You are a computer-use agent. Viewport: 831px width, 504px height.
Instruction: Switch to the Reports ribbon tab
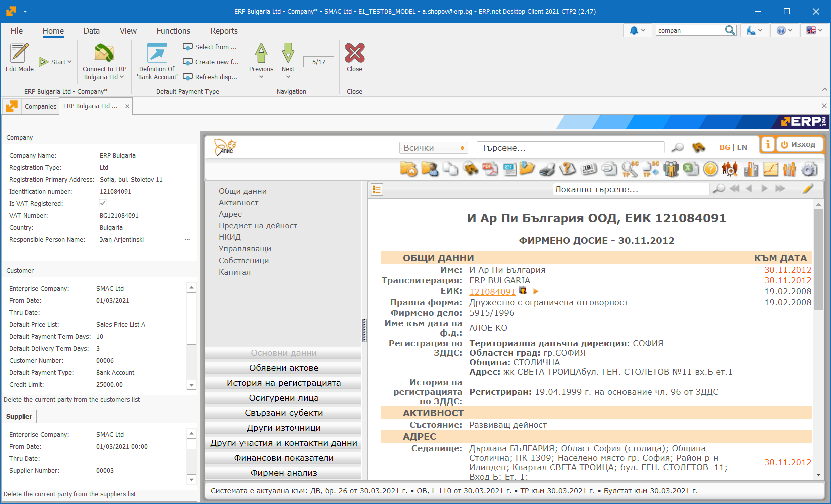pyautogui.click(x=224, y=31)
